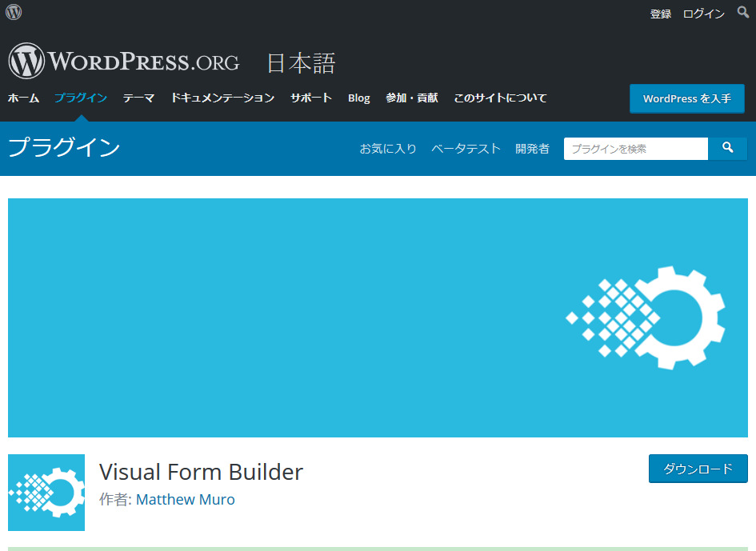Click the Visual Form Builder plugin icon
The image size is (756, 551).
coord(46,492)
